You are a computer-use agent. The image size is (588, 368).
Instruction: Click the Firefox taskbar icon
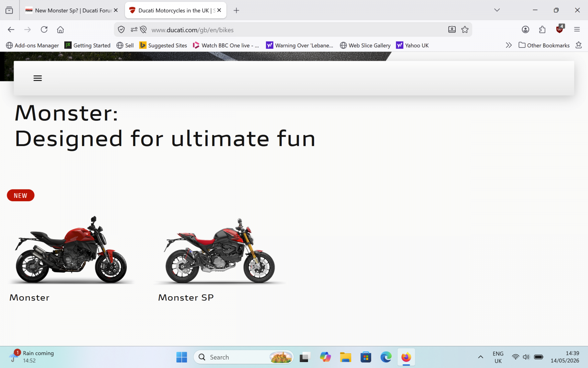tap(406, 357)
